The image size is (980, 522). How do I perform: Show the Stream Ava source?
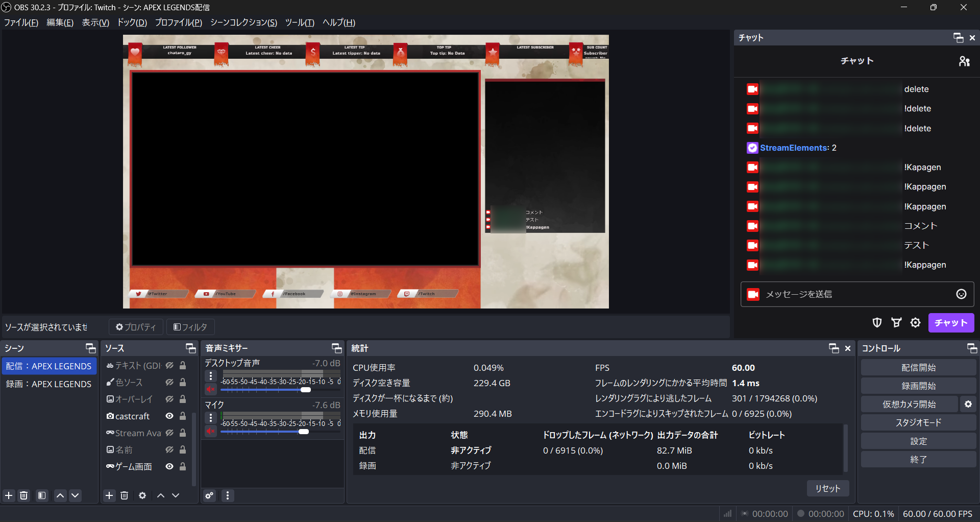click(169, 433)
